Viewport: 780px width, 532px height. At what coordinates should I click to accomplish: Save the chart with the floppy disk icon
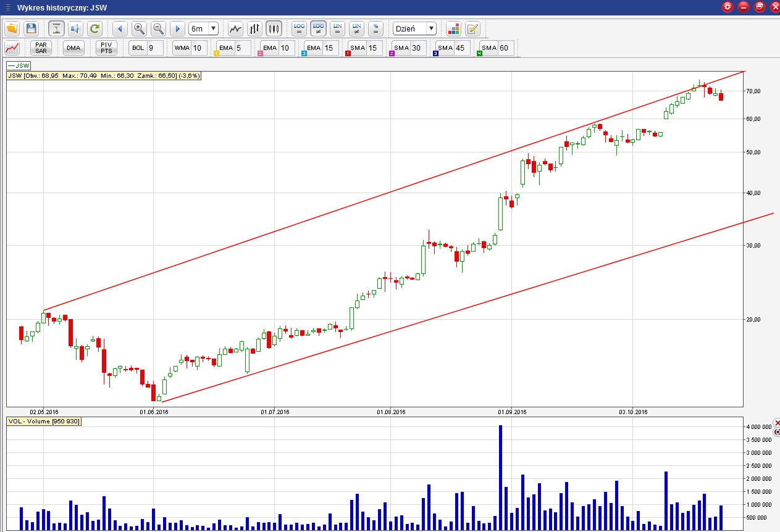point(31,28)
